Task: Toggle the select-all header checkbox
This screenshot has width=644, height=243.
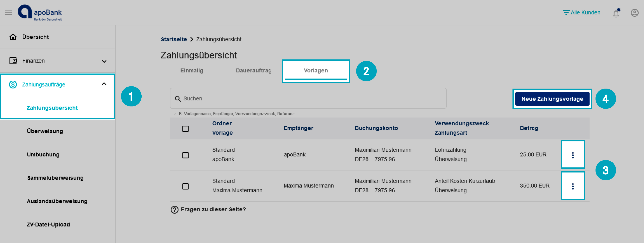Action: point(185,129)
